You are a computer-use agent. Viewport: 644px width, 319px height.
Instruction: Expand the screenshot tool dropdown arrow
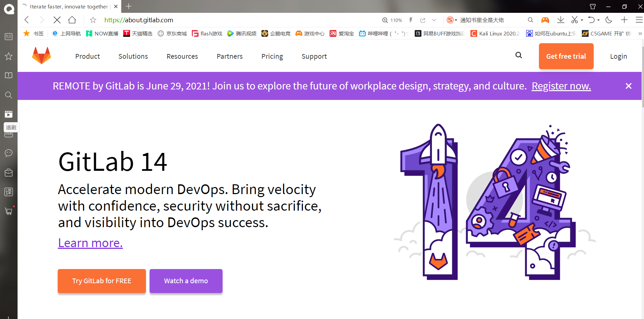coord(582,20)
